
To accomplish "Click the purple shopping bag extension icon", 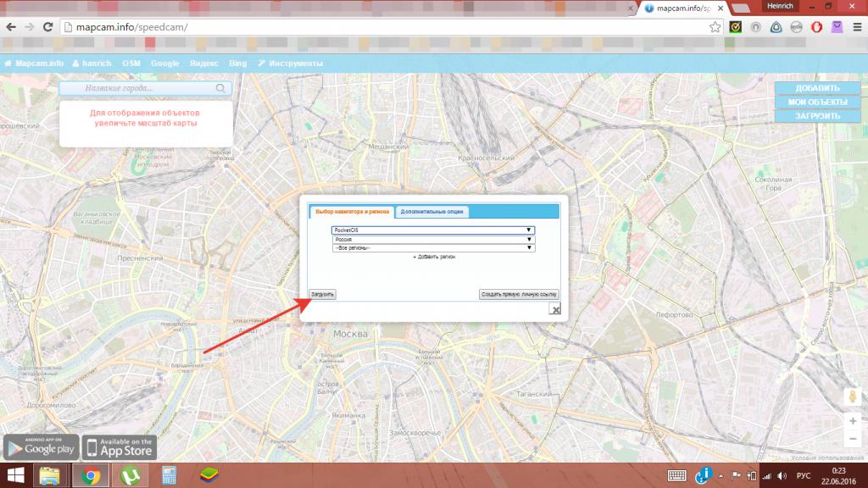I will [837, 26].
